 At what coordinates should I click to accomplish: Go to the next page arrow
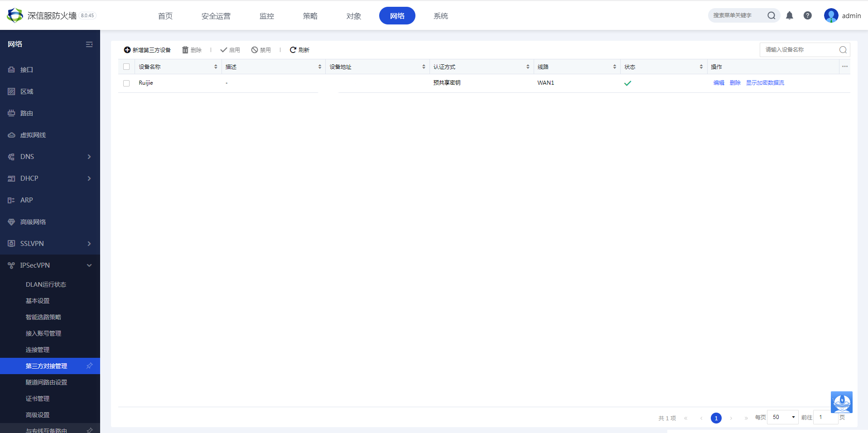(x=731, y=418)
